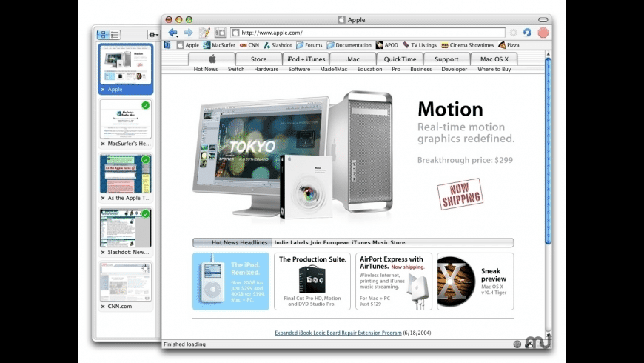Click the Where to Buy subnav link
Image resolution: width=644 pixels, height=363 pixels.
[x=494, y=69]
